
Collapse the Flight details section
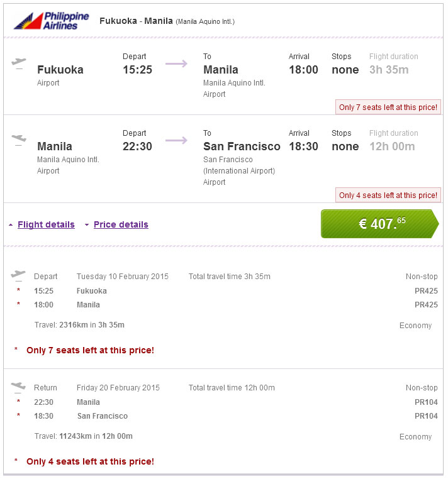[x=46, y=224]
